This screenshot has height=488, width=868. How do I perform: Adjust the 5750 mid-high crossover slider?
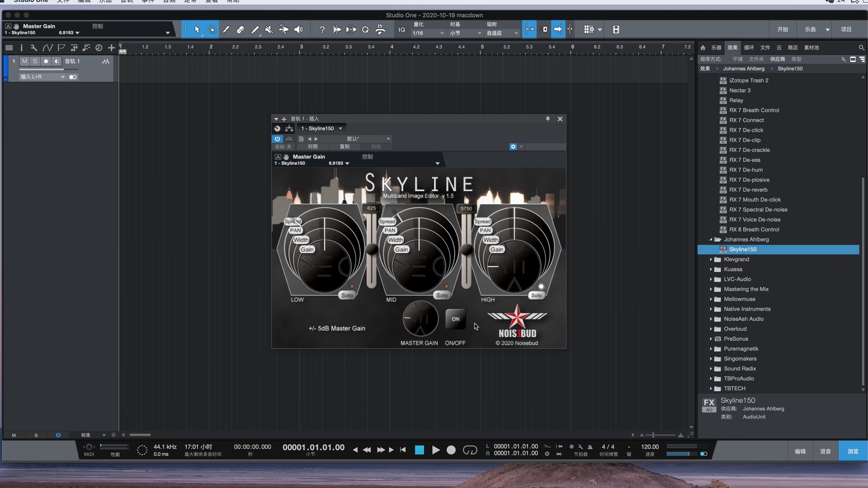pos(467,249)
